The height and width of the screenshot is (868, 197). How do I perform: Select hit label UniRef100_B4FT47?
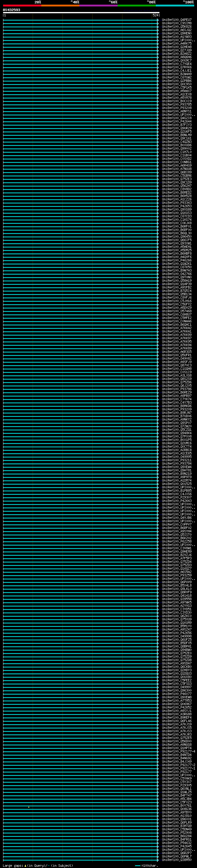coord(176,796)
